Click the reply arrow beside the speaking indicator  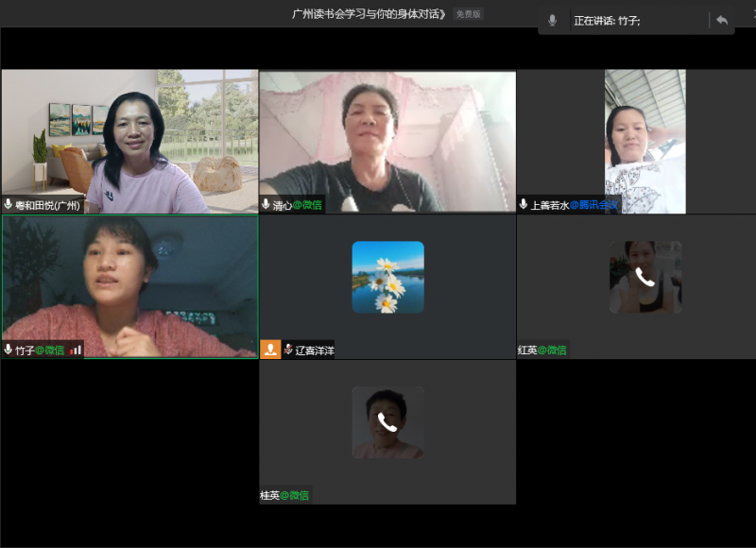tap(722, 20)
